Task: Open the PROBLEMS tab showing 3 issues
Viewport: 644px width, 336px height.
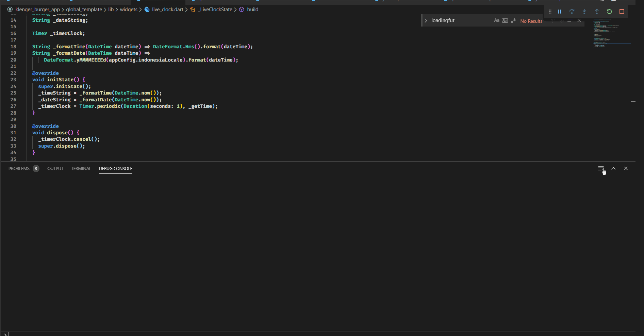Action: click(x=19, y=168)
